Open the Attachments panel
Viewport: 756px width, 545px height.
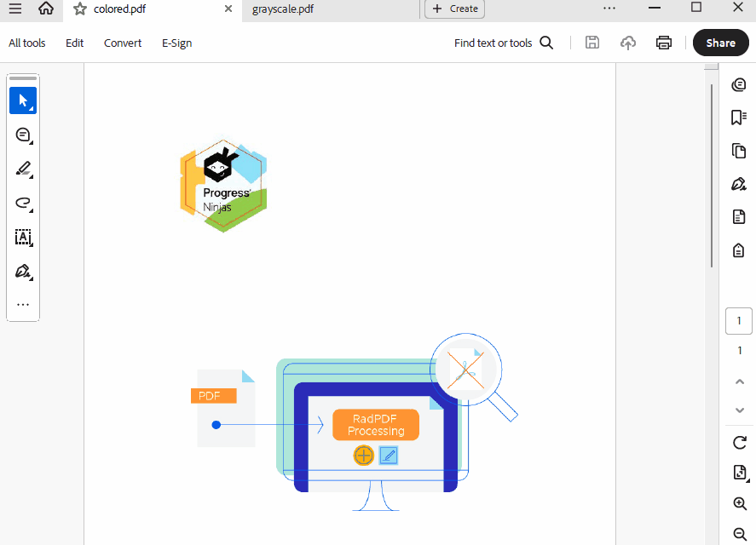[x=738, y=250]
